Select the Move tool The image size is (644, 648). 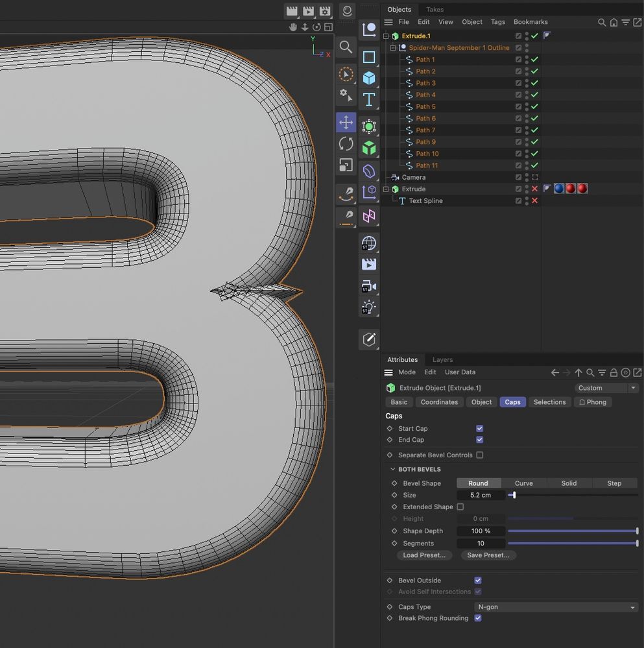tap(346, 122)
